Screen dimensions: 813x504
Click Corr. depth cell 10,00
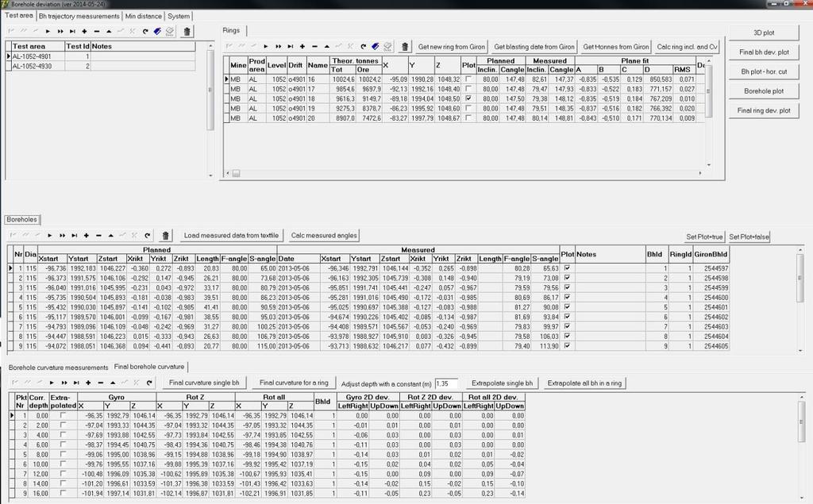coord(38,464)
